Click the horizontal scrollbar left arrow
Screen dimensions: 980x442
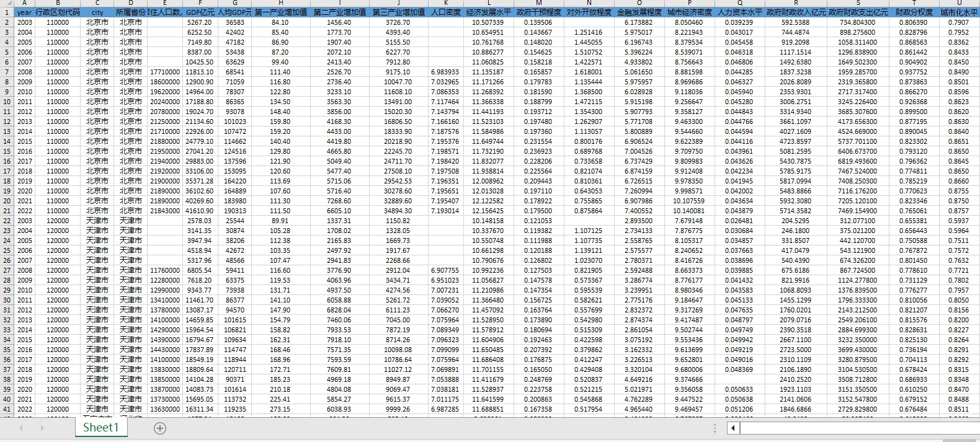[x=734, y=428]
